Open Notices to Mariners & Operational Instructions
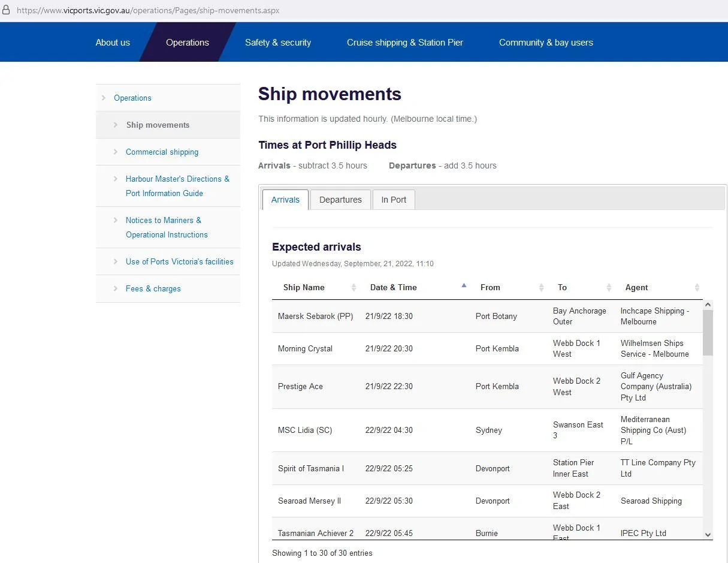The image size is (728, 563). tap(167, 227)
